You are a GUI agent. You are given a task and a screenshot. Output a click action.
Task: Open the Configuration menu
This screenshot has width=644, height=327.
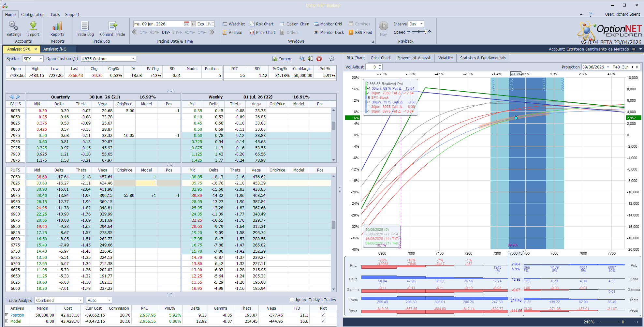pyautogui.click(x=33, y=14)
